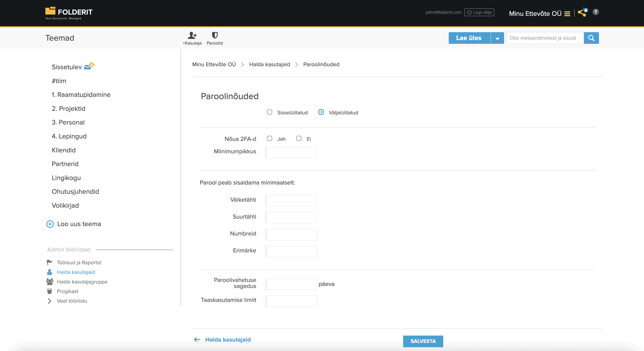Open the hamburger menu next to Minu Ettevõte OÜ
Screen dimensions: 644x351
pos(567,14)
